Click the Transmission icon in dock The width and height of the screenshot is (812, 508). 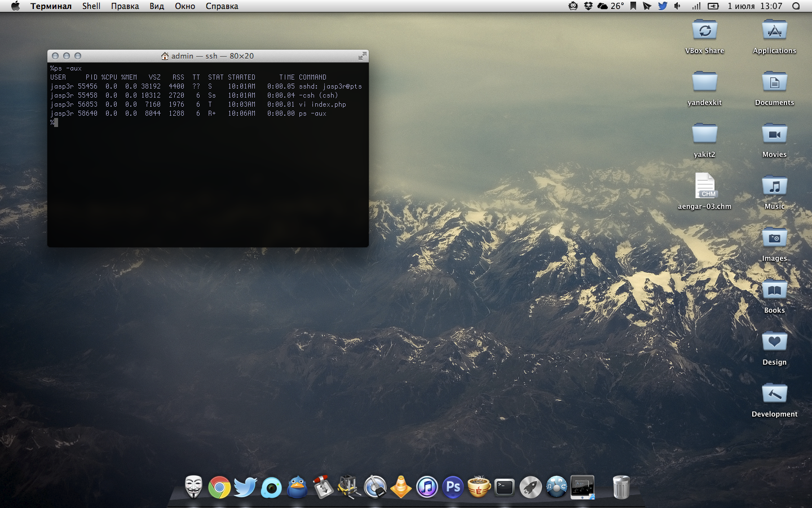(x=323, y=487)
